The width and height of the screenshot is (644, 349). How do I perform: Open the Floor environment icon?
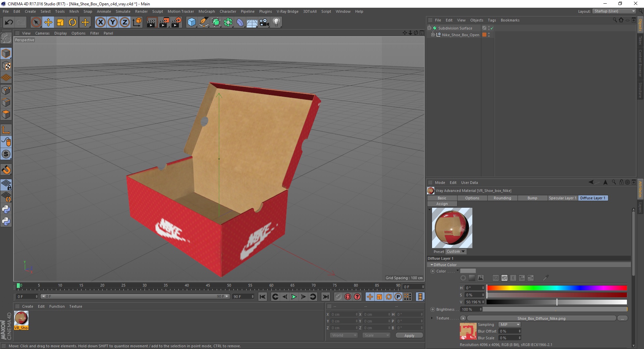click(252, 22)
